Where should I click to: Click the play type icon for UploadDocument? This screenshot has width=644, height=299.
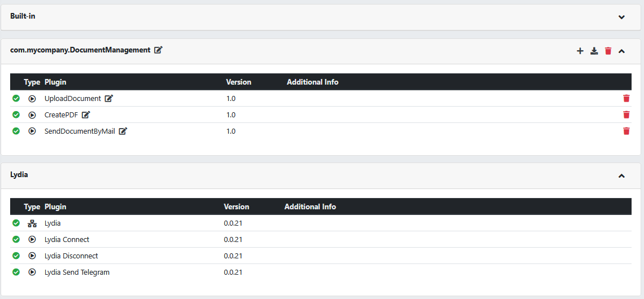click(x=32, y=98)
